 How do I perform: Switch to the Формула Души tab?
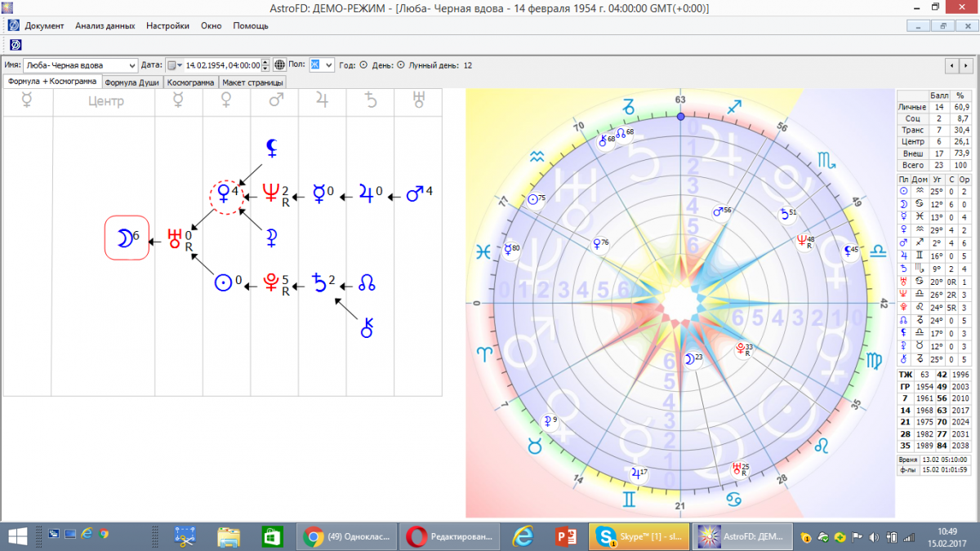pos(132,82)
